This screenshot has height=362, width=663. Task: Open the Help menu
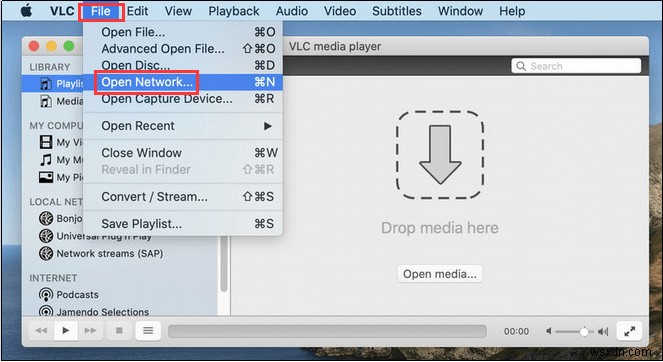click(x=512, y=11)
